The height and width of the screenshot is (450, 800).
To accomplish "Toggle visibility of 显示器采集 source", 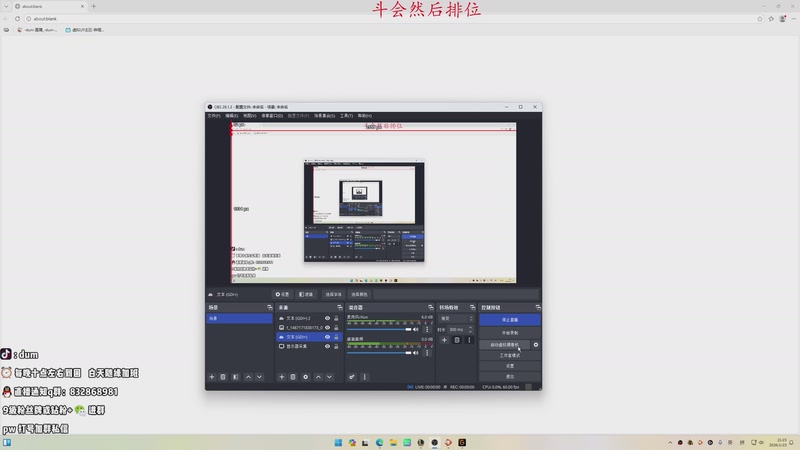I will 327,346.
